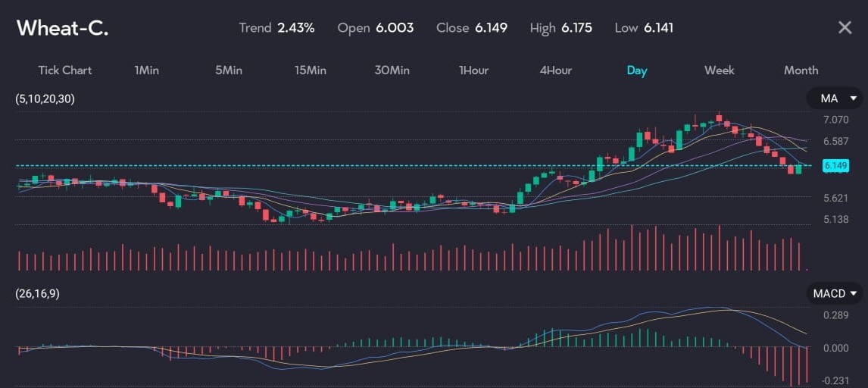Select the 1Min timeframe
The image size is (868, 388).
[x=146, y=70]
